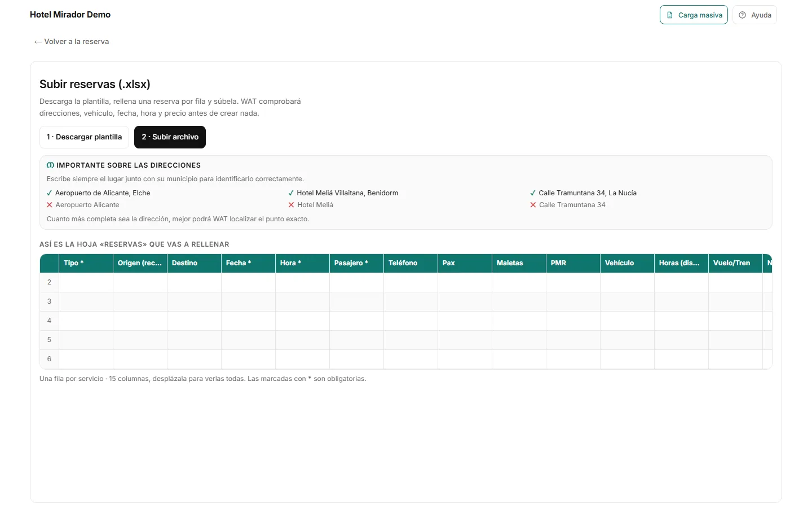Viewport: 812px width, 508px height.
Task: Go back via Volver a la reserva
Action: pos(71,42)
